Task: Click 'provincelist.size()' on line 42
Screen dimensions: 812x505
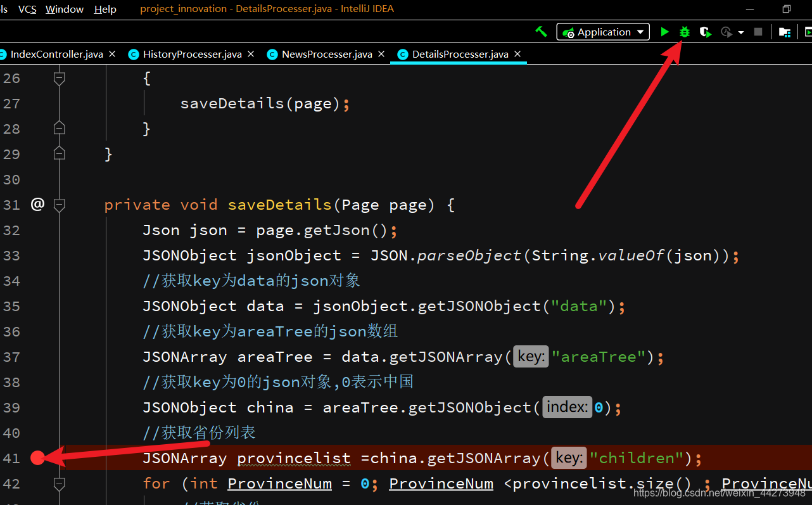Action: click(x=602, y=483)
